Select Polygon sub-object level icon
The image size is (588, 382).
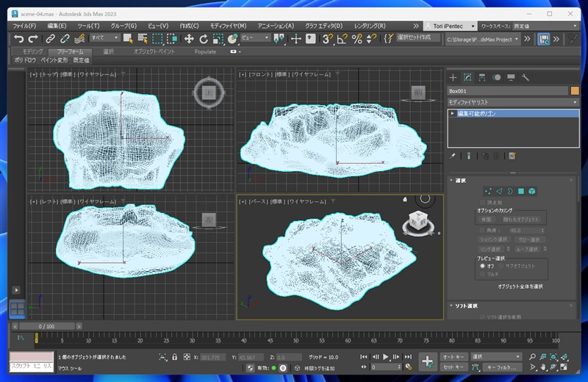pos(521,191)
